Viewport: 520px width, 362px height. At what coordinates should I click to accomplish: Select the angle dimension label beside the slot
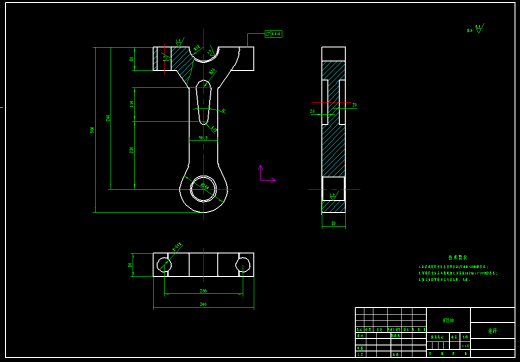(x=224, y=111)
